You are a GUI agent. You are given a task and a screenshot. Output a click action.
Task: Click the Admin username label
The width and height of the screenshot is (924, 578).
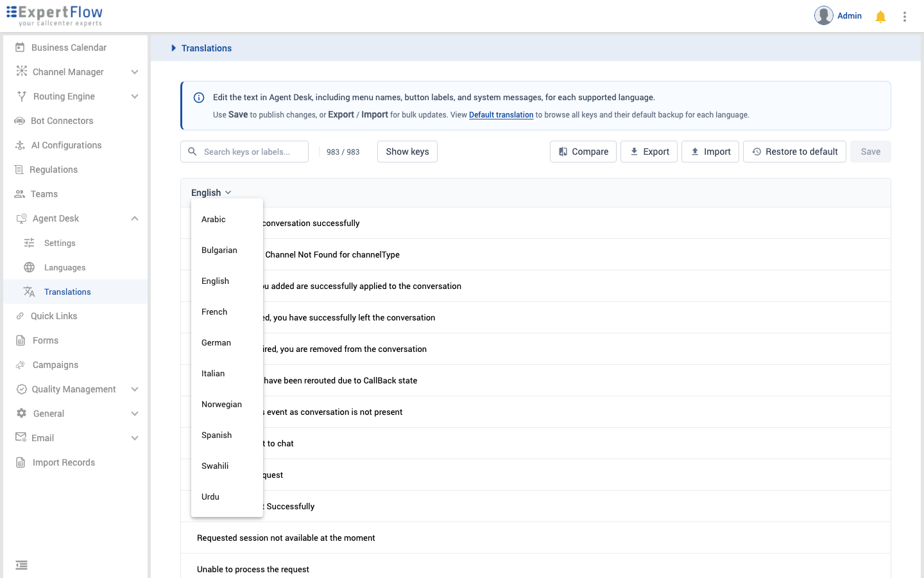[x=850, y=15]
